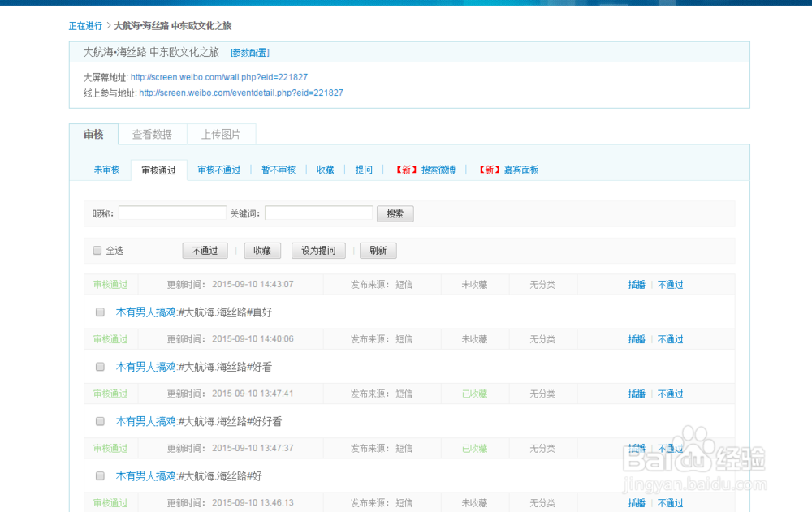
Task: Open the new 搜索微博 tab
Action: 425,170
